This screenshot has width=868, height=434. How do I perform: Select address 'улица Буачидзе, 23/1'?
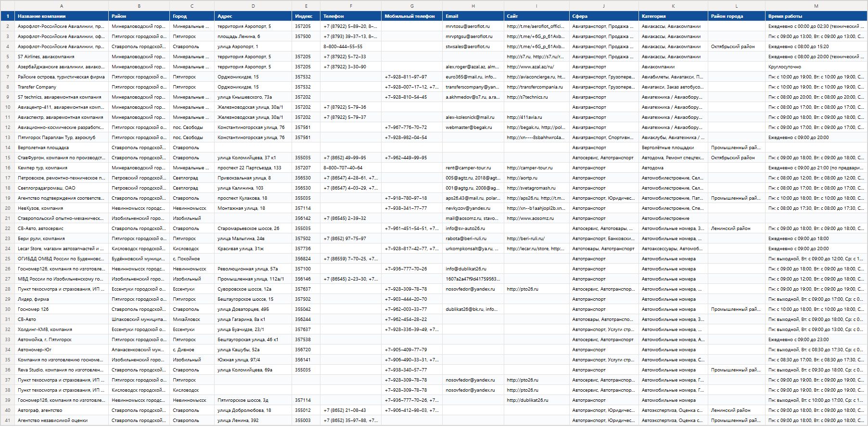pos(253,330)
